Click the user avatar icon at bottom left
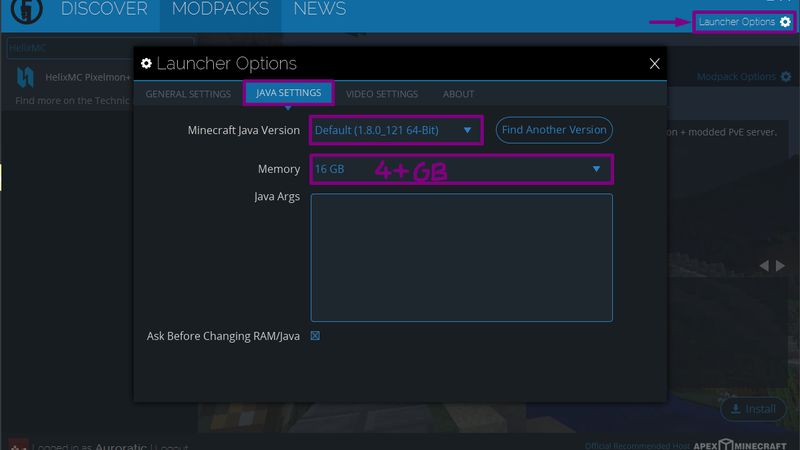 (18, 444)
